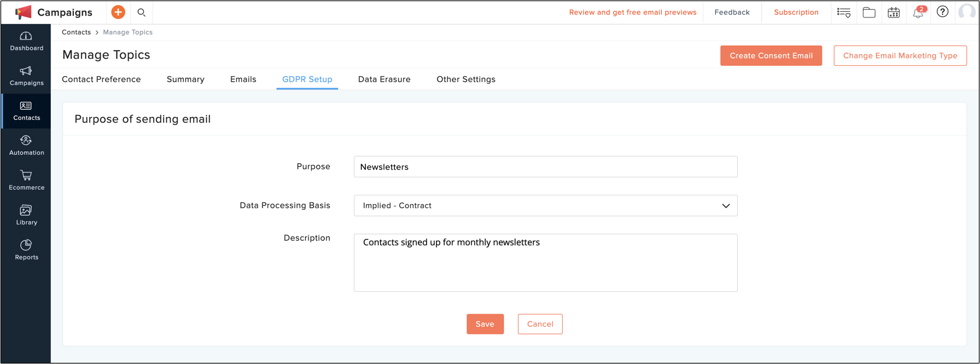
Task: Open the folder icon in header
Action: coord(869,12)
